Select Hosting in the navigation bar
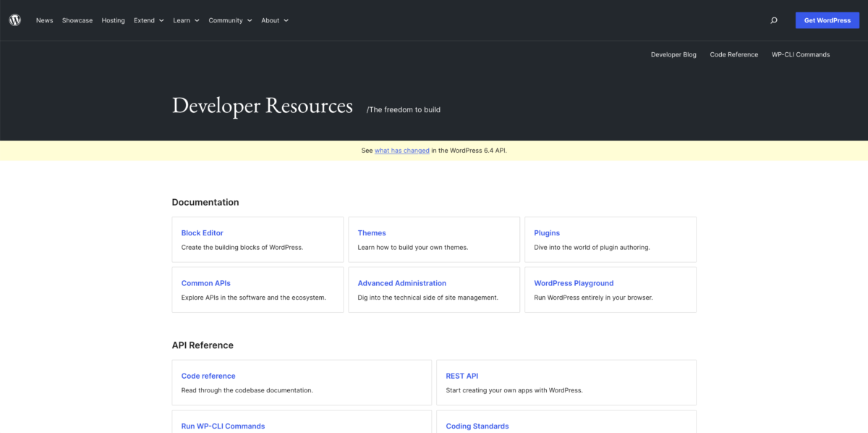The image size is (868, 433). click(113, 20)
